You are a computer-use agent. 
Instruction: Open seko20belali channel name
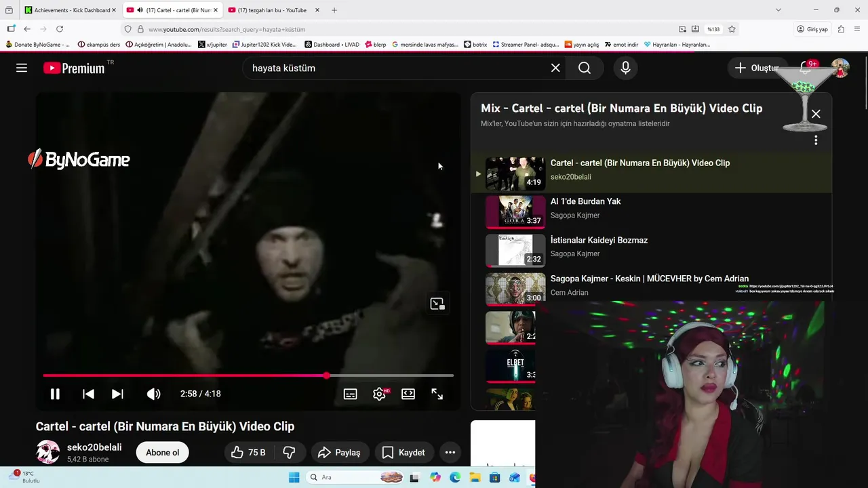pos(94,447)
